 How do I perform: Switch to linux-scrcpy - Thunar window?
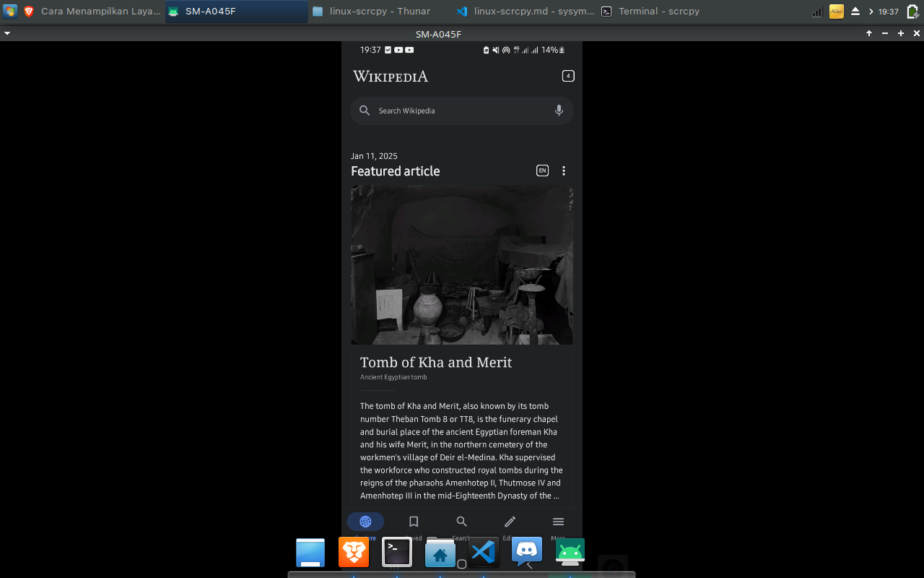click(x=381, y=11)
